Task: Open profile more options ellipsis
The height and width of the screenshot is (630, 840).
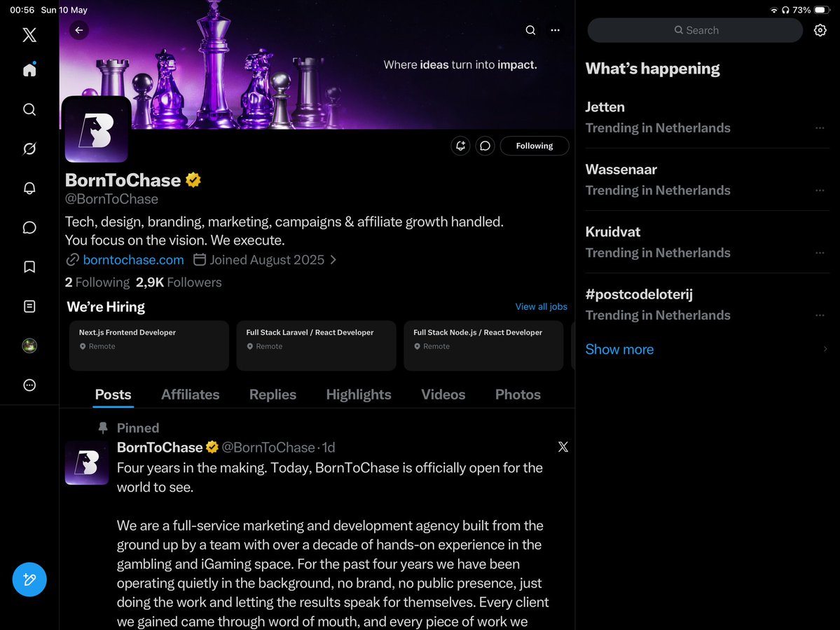Action: click(x=555, y=30)
